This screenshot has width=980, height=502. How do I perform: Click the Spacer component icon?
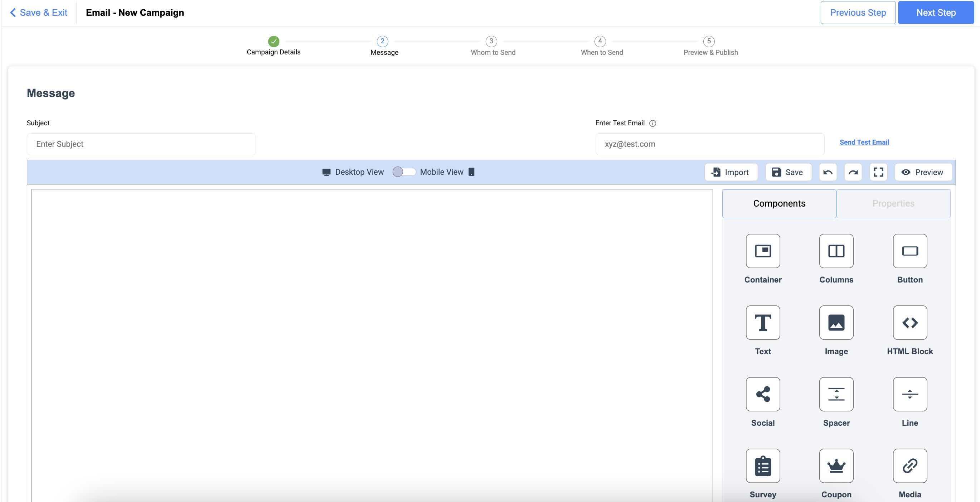tap(836, 394)
